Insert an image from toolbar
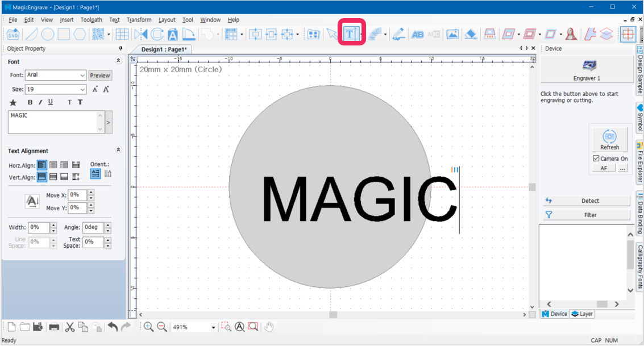 tap(452, 34)
